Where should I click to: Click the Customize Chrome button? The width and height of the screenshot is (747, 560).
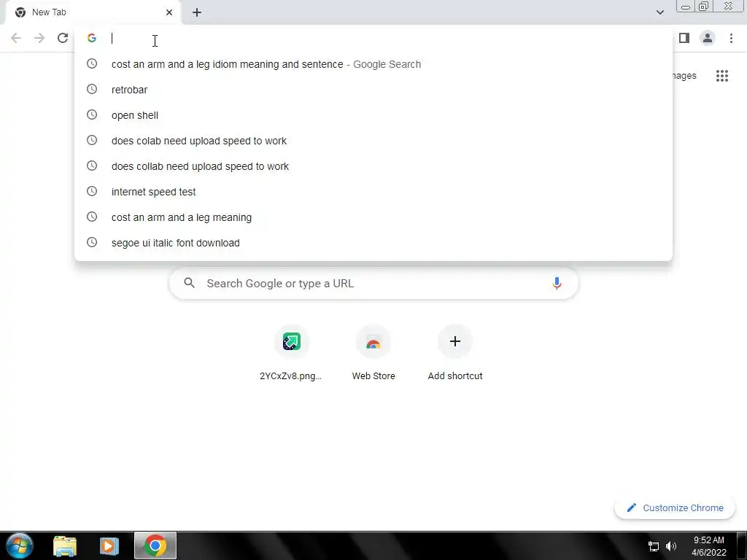pos(675,508)
